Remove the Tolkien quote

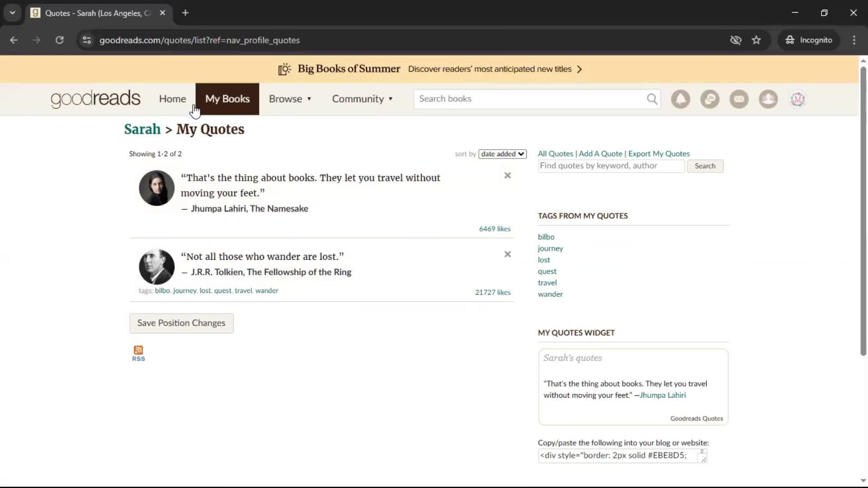coord(508,254)
